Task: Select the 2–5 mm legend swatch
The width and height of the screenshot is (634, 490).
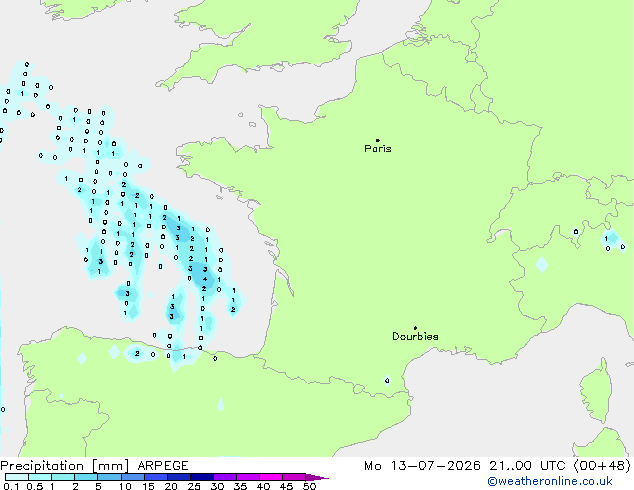Action: 86,477
